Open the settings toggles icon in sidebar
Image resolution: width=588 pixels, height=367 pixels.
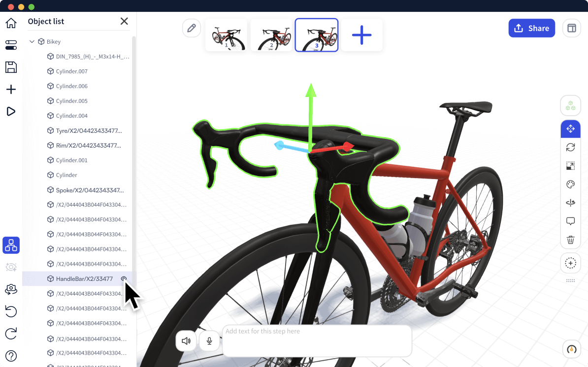click(11, 45)
